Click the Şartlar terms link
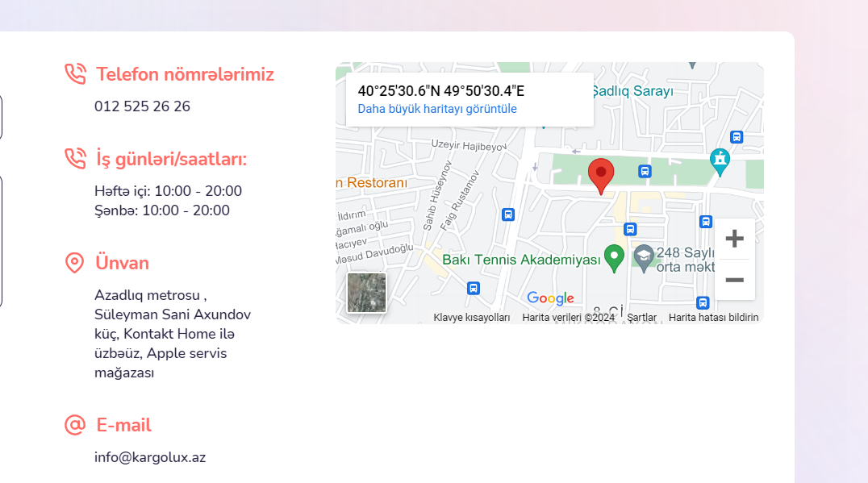 coord(642,318)
